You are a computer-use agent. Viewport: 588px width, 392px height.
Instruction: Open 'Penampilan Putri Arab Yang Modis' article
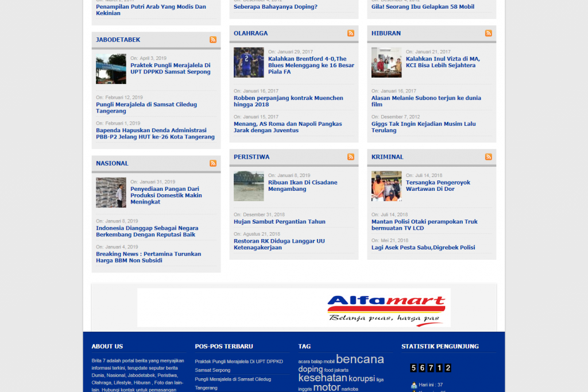tap(151, 10)
